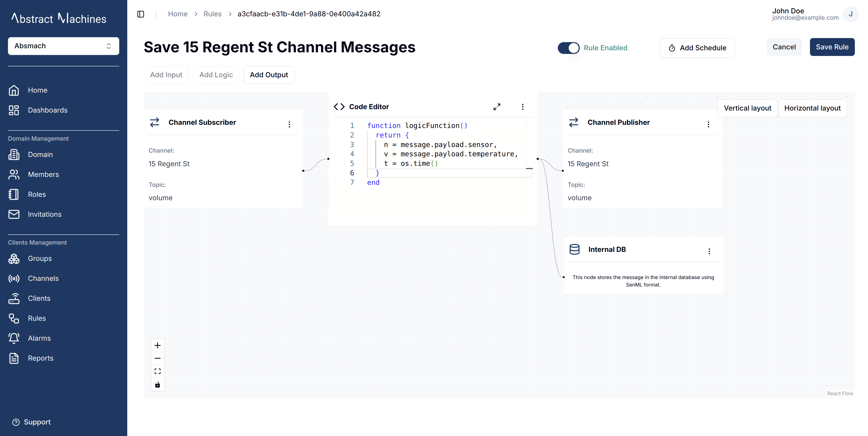Viewport: 868px width, 436px height.
Task: Click the Cancel button
Action: pos(784,47)
